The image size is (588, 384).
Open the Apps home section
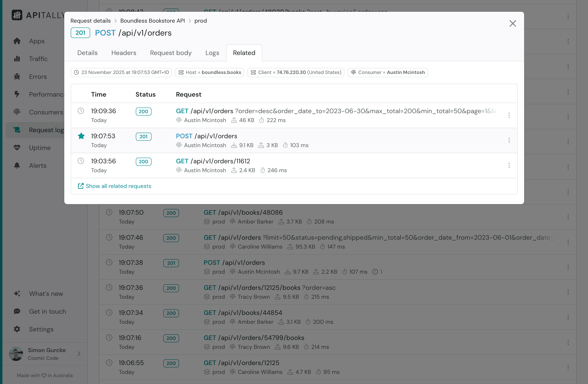pos(37,41)
